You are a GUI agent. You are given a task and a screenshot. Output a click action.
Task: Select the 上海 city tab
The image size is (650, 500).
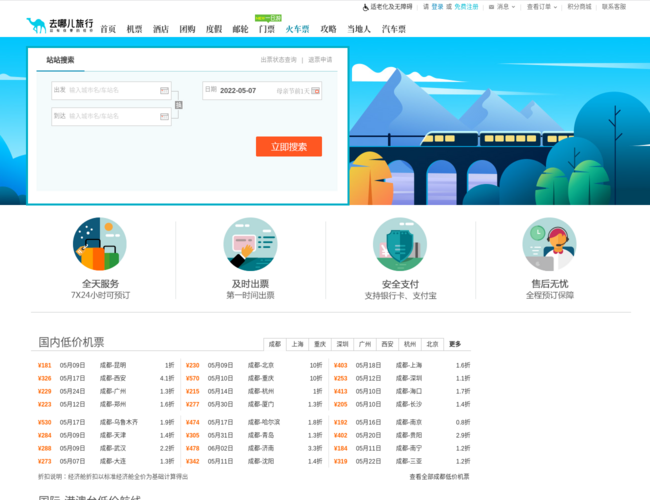[x=297, y=344]
